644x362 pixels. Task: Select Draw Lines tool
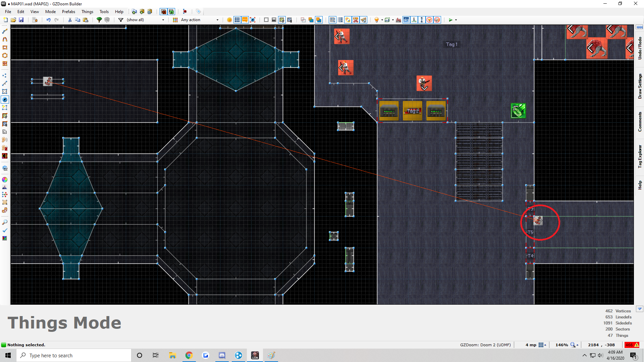(x=5, y=31)
